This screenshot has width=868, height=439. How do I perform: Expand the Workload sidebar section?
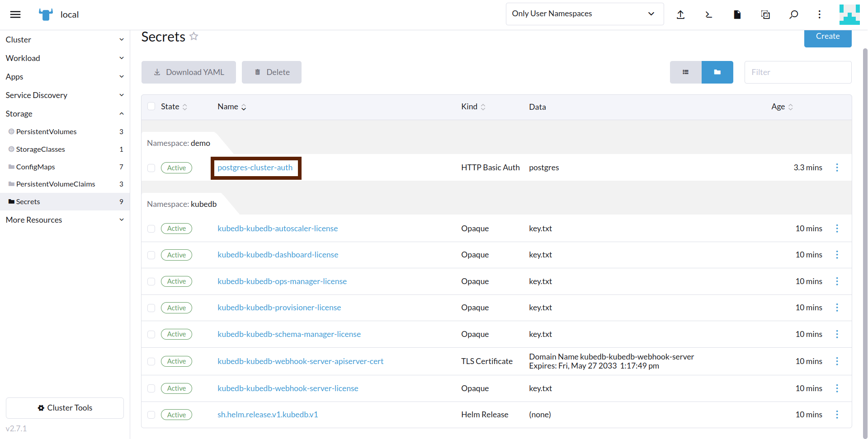click(x=65, y=58)
